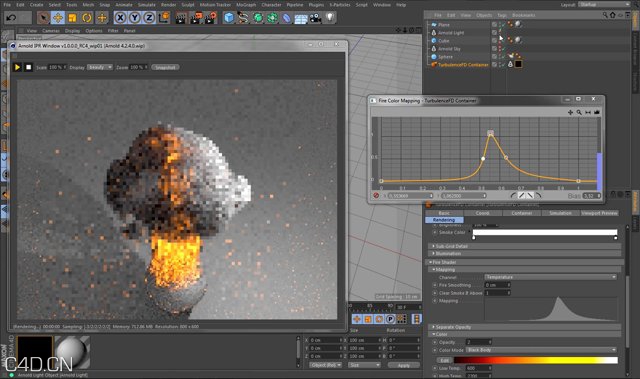Click Render to Picture Viewer icon
Viewport: 640px width, 379px height.
pos(196,18)
